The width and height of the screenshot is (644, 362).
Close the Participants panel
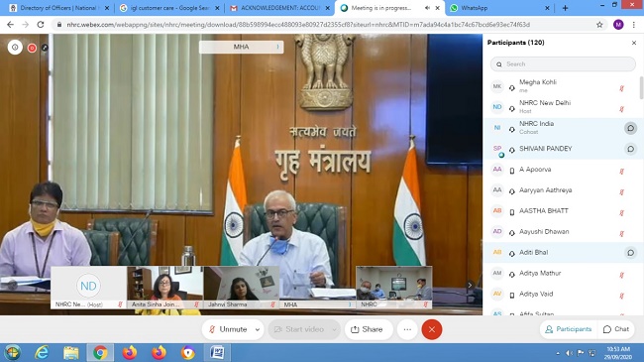(x=634, y=43)
